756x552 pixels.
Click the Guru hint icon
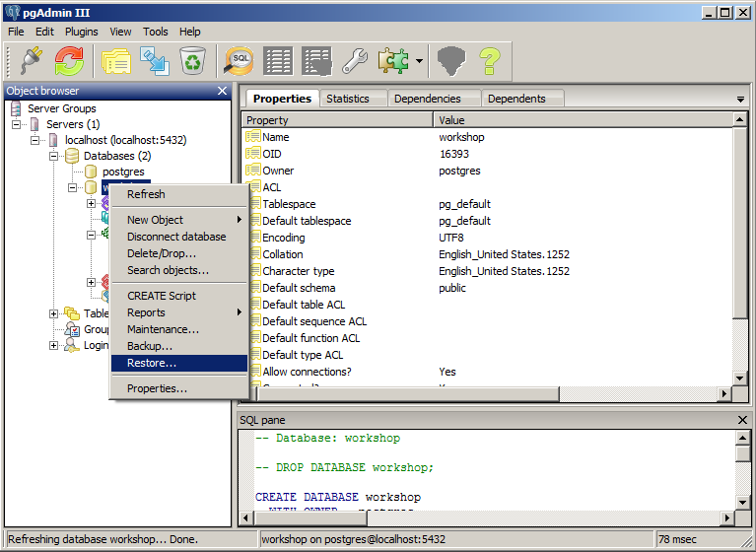pyautogui.click(x=451, y=61)
